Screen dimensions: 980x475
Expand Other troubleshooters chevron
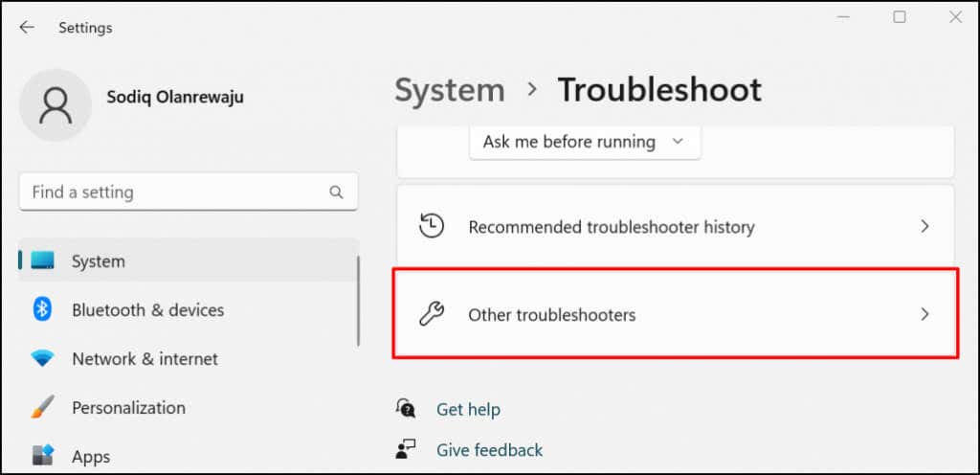coord(925,314)
